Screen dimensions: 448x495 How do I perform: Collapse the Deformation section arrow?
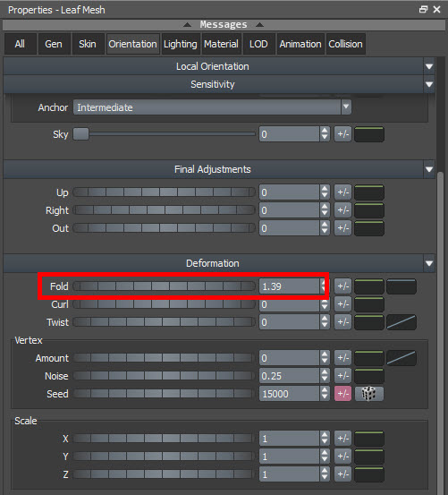coord(429,263)
